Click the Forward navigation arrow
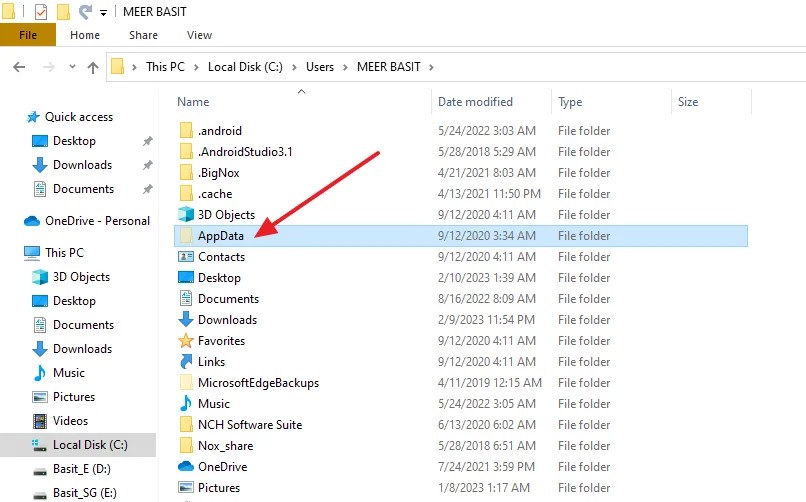The image size is (806, 502). 48,67
